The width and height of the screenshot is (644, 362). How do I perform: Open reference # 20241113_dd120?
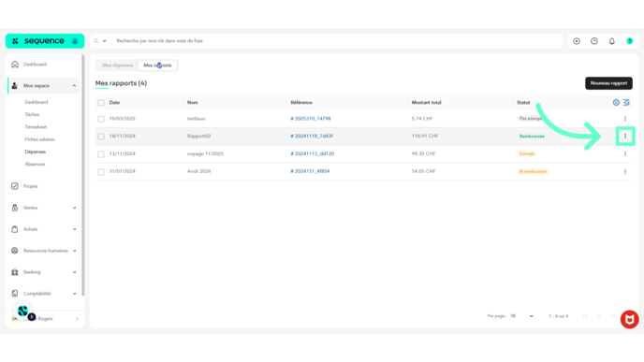313,153
